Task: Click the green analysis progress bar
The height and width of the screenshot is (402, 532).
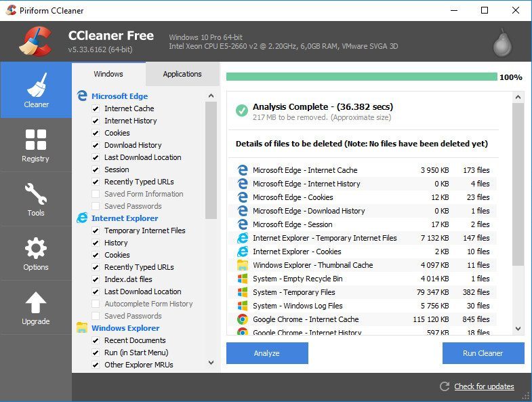Action: 361,77
